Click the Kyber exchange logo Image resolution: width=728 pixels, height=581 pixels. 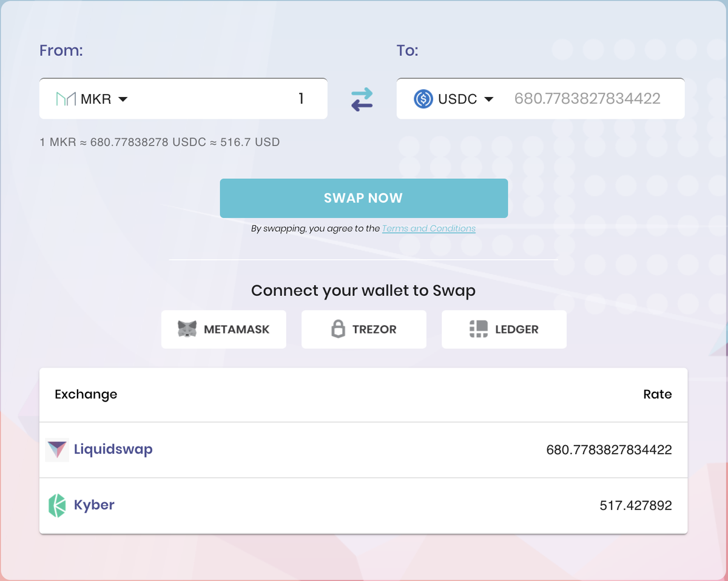56,506
